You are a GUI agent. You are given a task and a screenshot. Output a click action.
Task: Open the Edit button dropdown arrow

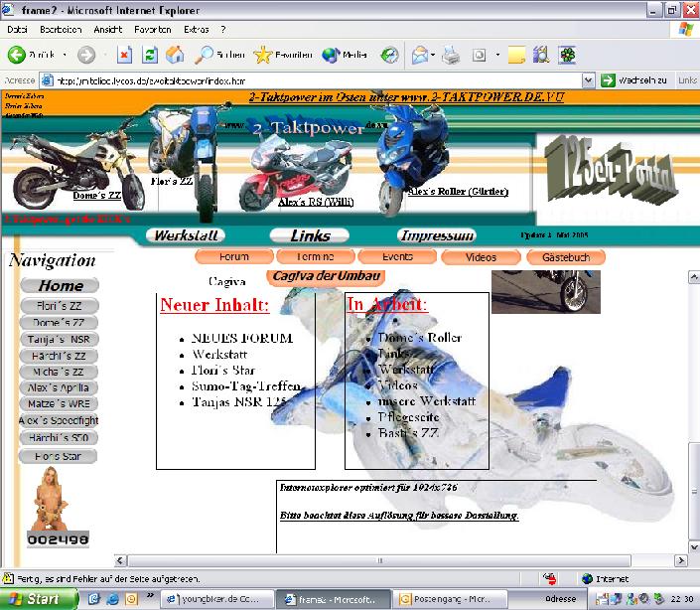tap(497, 55)
